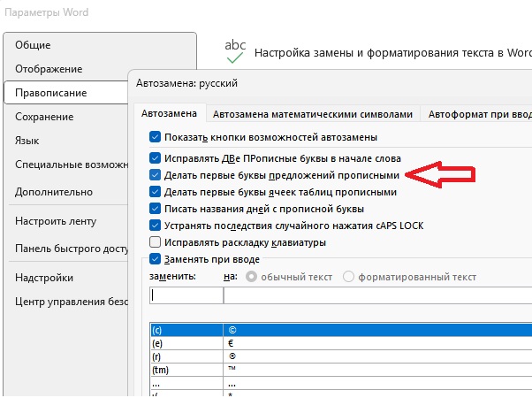Switch to the 'Автозамена' tab
This screenshot has width=532, height=398.
[x=169, y=113]
